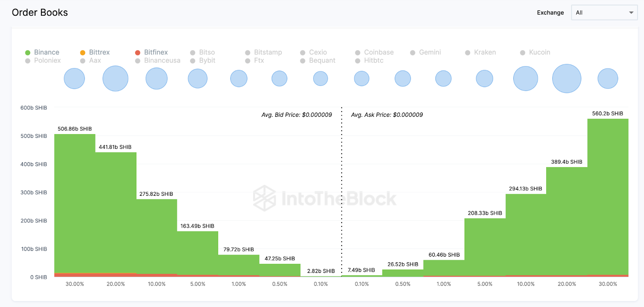
Task: Click the grey Poloniex legend dot
Action: click(x=28, y=61)
